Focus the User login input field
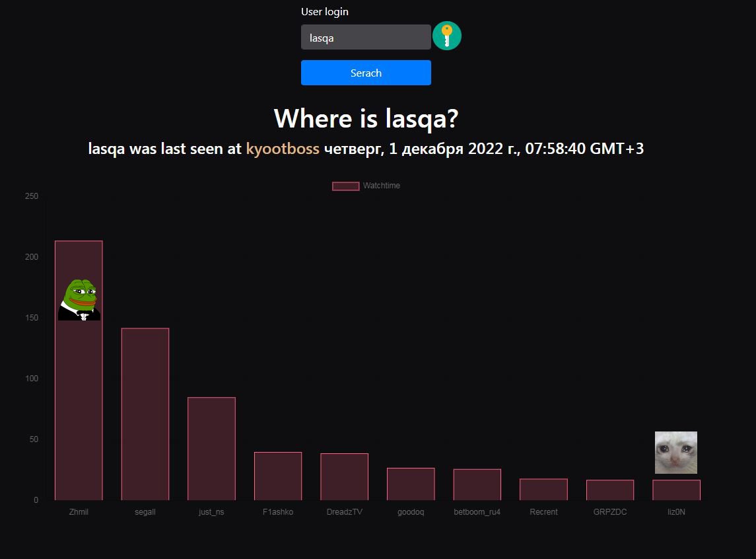The height and width of the screenshot is (559, 756). [366, 38]
